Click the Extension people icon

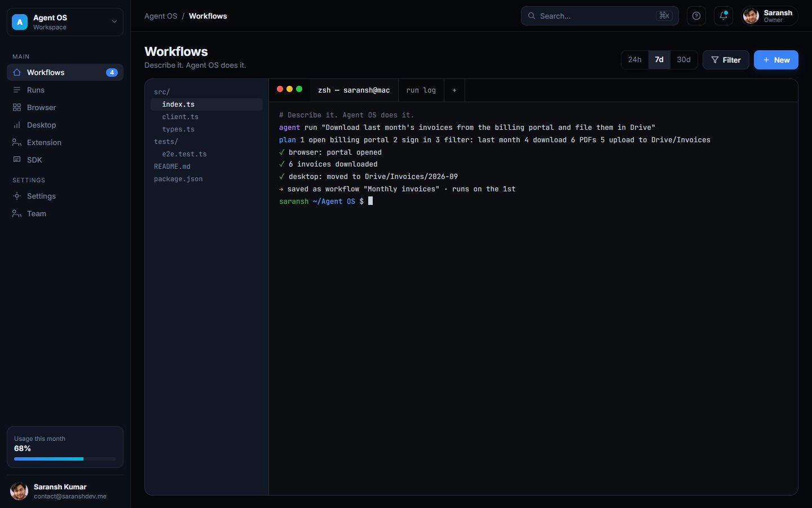click(x=17, y=142)
